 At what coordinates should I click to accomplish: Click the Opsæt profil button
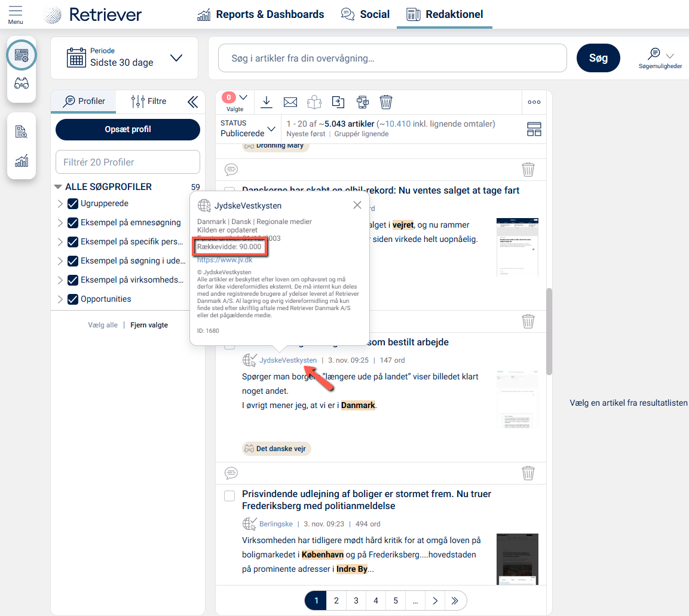(x=127, y=129)
